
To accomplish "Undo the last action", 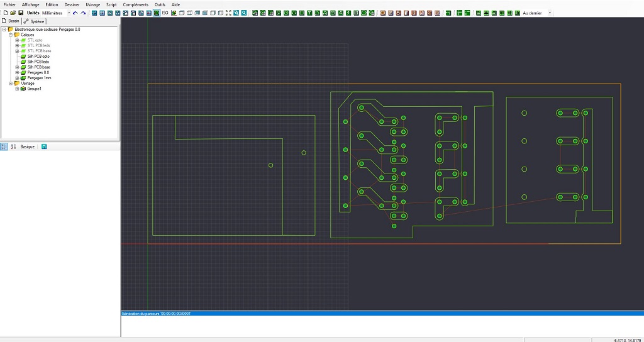I will [75, 13].
